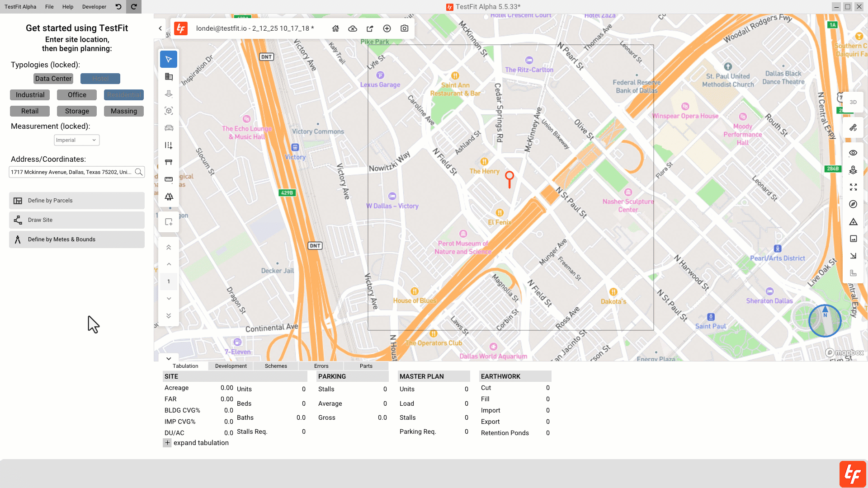Open the File menu
This screenshot has height=488, width=868.
(x=49, y=7)
